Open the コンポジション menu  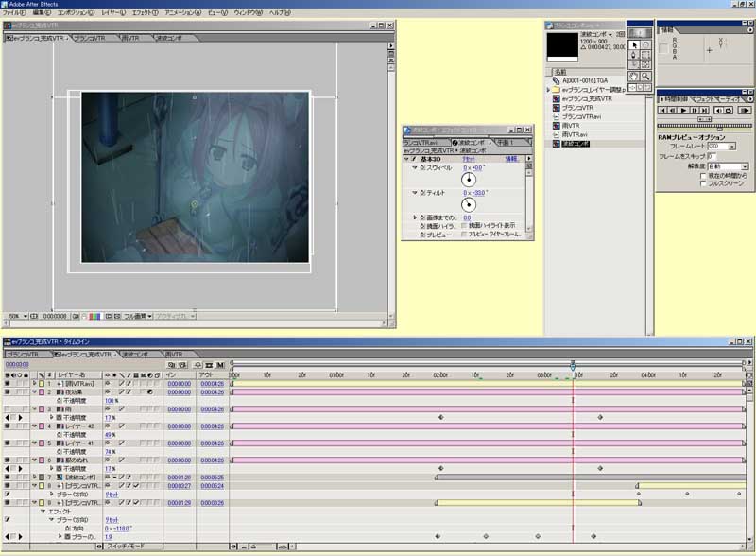pyautogui.click(x=76, y=13)
